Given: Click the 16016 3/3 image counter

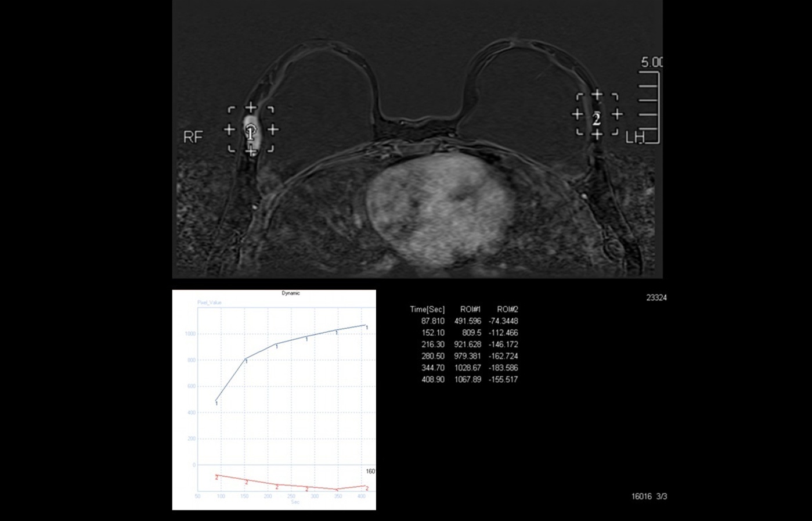Looking at the screenshot, I should 649,497.
